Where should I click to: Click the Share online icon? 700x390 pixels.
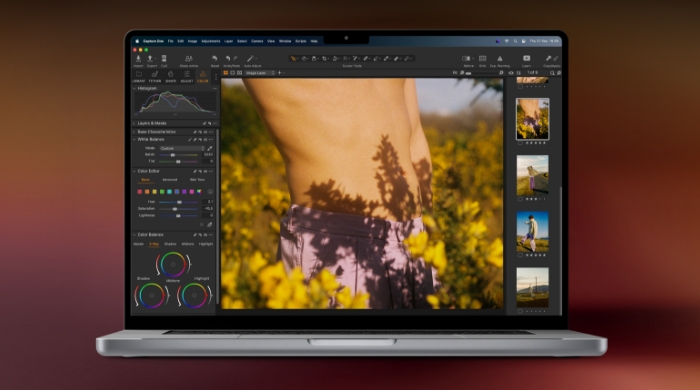point(189,58)
